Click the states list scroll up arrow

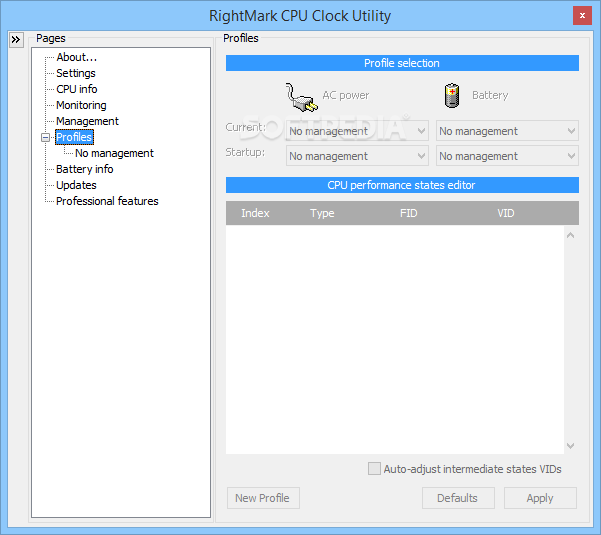point(571,235)
